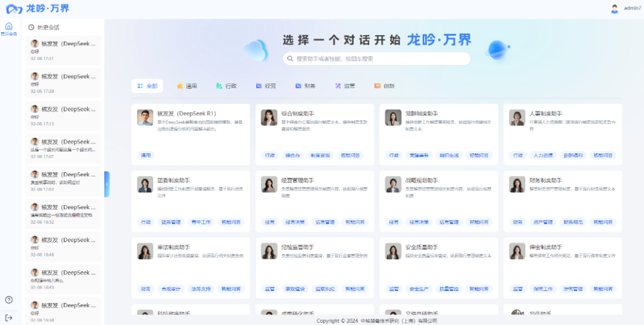Open the 综合制度助手 assistant card
This screenshot has width=644, height=325.
(x=315, y=131)
